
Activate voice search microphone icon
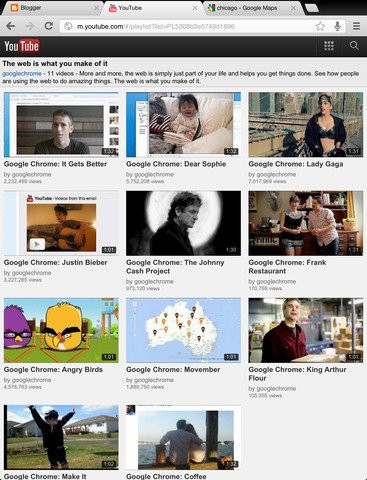(x=337, y=26)
